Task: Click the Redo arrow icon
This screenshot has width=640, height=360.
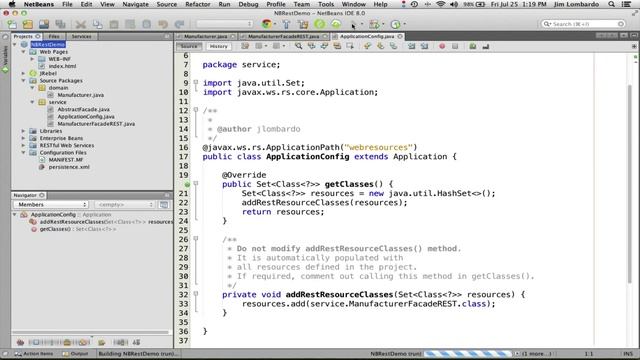Action: 179,24
